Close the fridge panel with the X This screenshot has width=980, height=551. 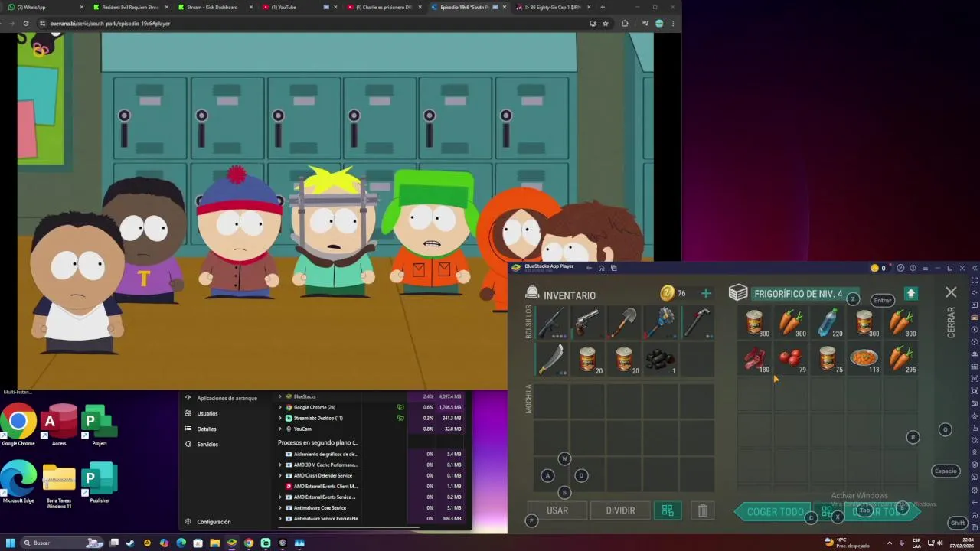pyautogui.click(x=951, y=292)
